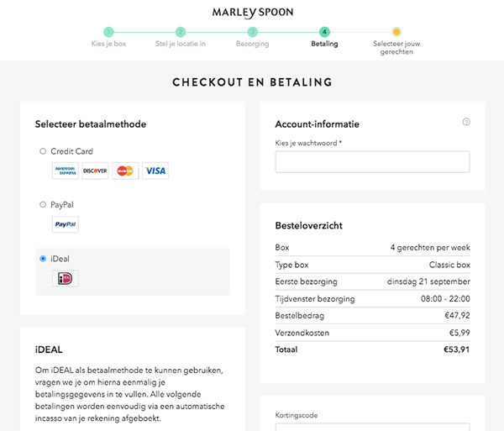The image size is (504, 431).
Task: Go to step 1 Kies je box
Action: tap(108, 32)
